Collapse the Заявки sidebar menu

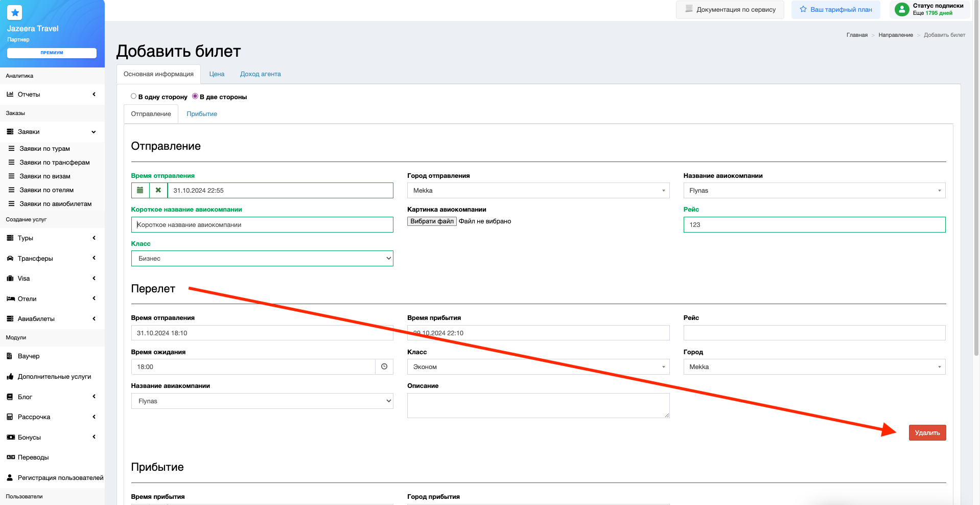tap(51, 132)
